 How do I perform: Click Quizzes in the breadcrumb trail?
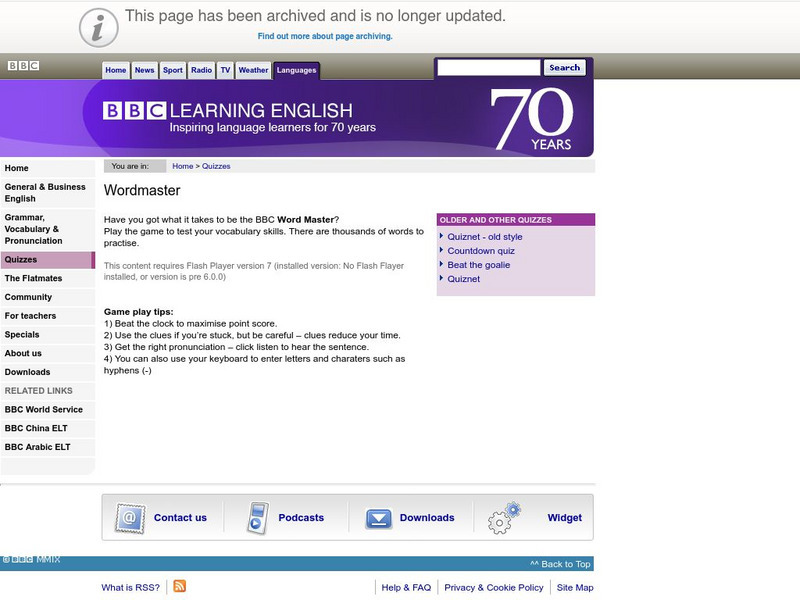(x=216, y=166)
